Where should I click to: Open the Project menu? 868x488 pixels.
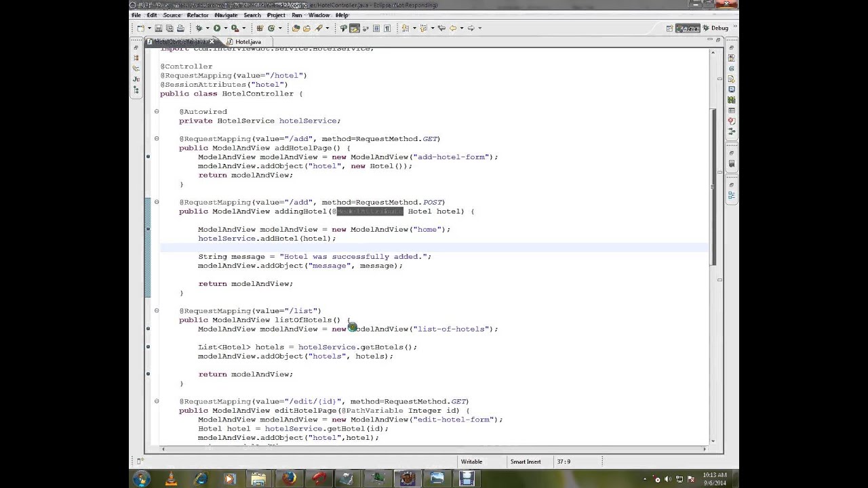pyautogui.click(x=276, y=15)
